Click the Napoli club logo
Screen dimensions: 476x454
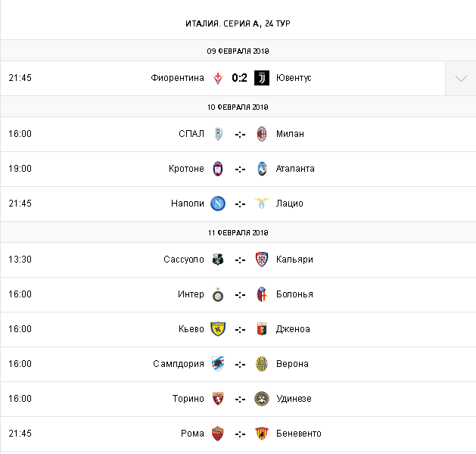pyautogui.click(x=218, y=204)
